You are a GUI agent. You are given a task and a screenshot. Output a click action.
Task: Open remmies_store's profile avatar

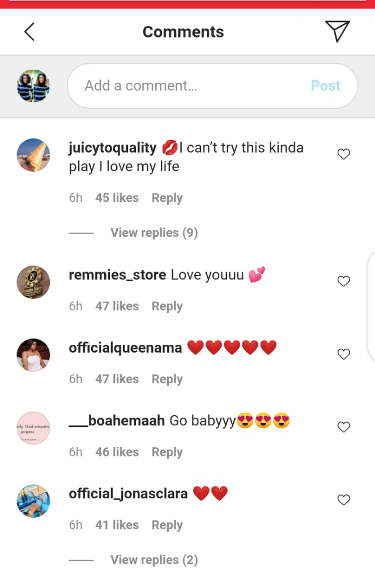coord(33,282)
